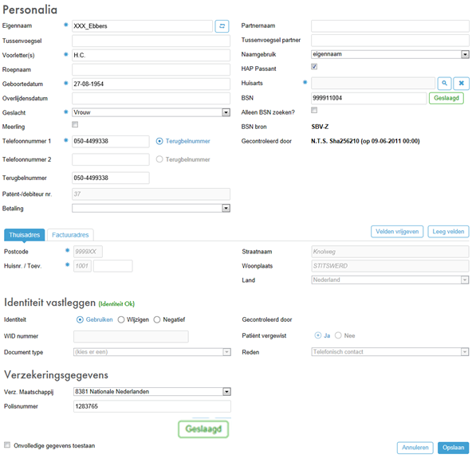
Task: Click the Postcode input field
Action: click(88, 252)
